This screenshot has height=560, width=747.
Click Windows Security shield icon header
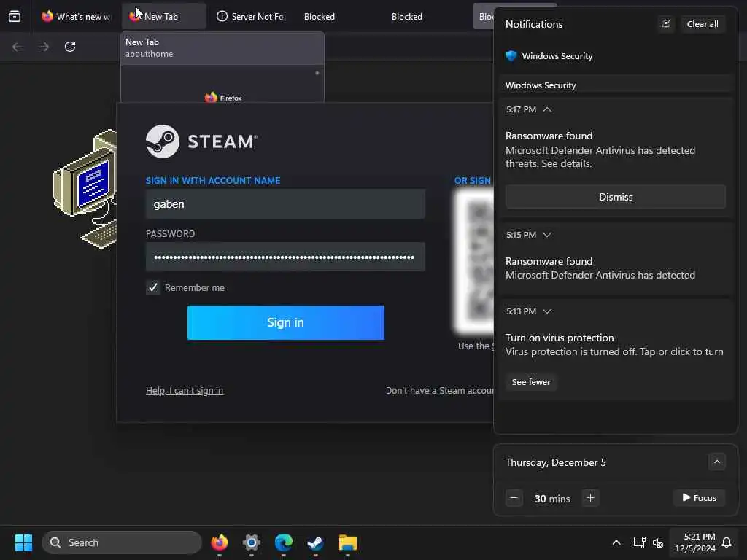click(x=511, y=55)
